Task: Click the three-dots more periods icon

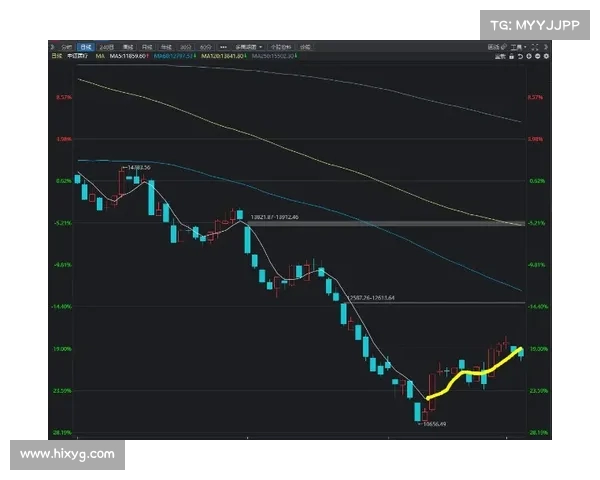Action: pos(223,46)
